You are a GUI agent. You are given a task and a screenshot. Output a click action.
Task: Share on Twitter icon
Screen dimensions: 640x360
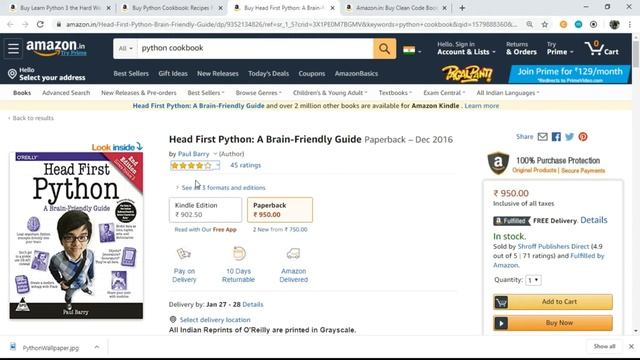[x=569, y=137]
